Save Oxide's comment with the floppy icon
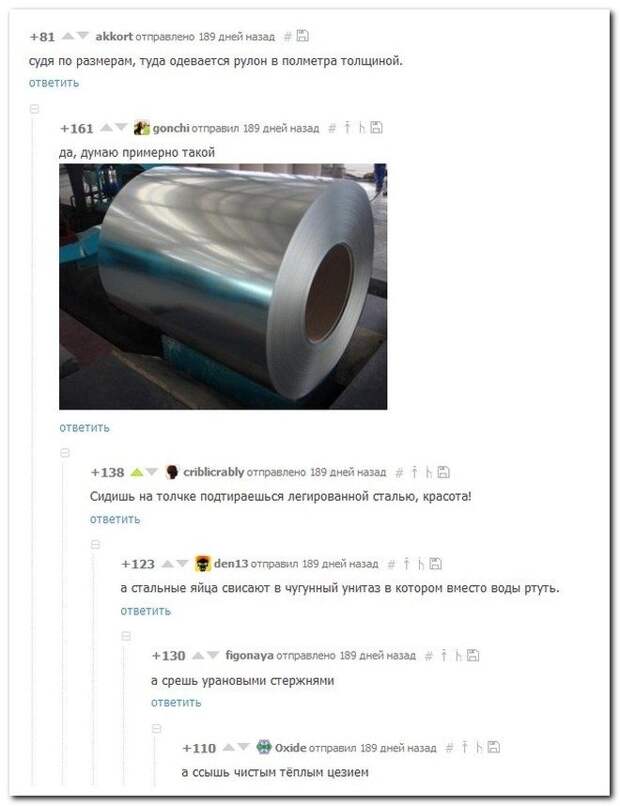The width and height of the screenshot is (620, 806). point(494,747)
